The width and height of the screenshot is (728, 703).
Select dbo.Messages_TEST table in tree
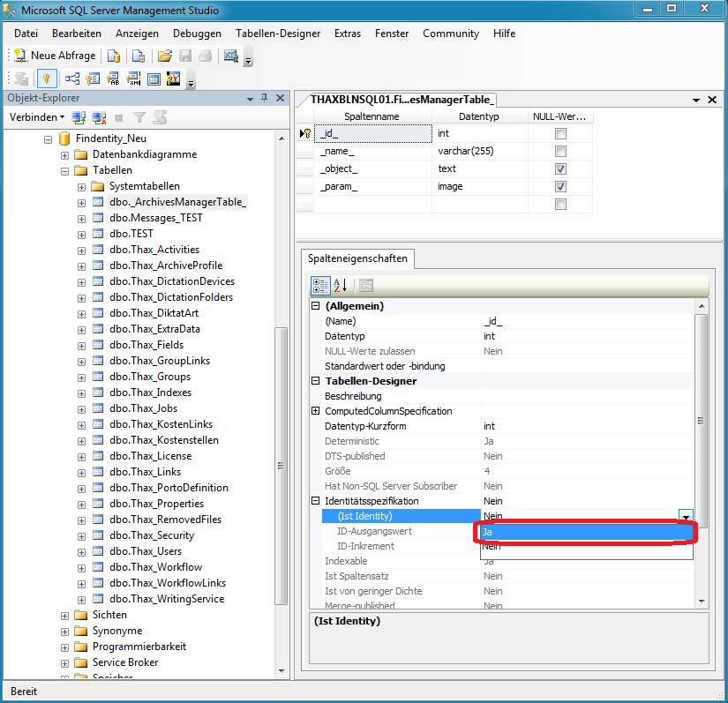tap(156, 218)
